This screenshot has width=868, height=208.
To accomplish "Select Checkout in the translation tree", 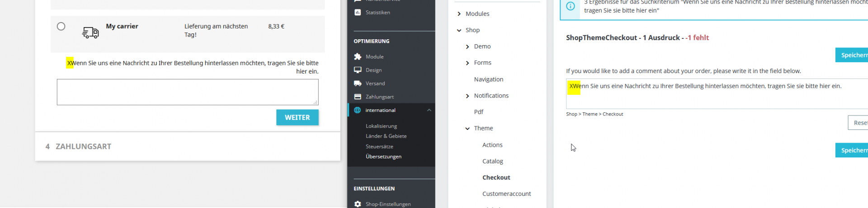I will pyautogui.click(x=496, y=177).
